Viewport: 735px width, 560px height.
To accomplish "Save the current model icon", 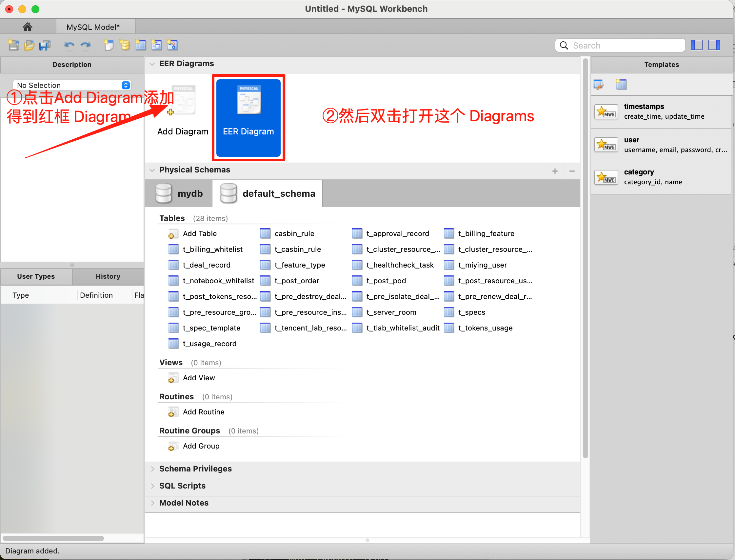I will (x=45, y=45).
